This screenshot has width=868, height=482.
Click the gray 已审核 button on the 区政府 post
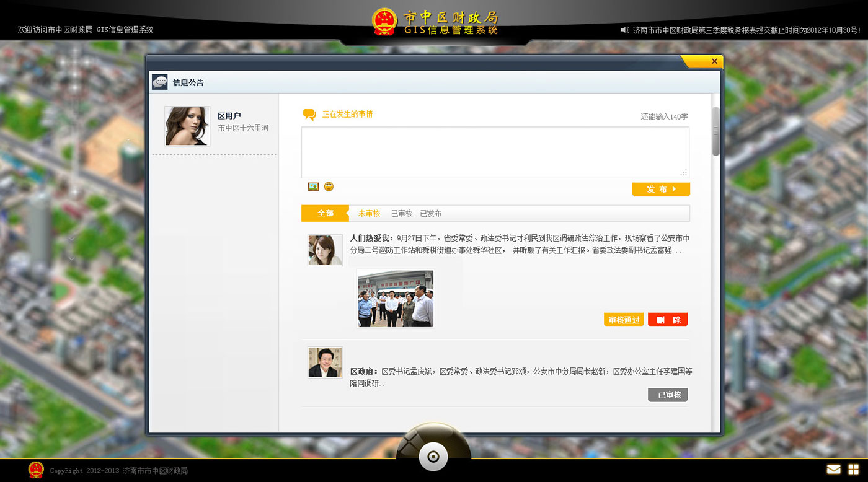(x=668, y=395)
